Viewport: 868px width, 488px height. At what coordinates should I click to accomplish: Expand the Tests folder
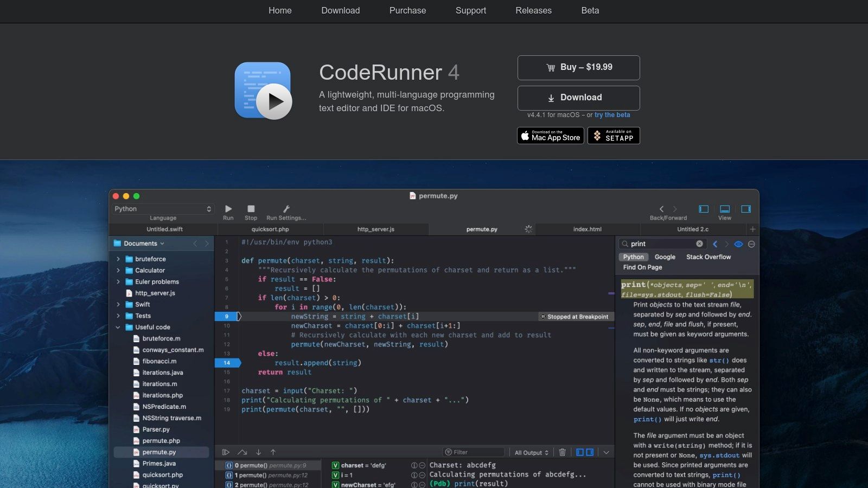tap(119, 316)
